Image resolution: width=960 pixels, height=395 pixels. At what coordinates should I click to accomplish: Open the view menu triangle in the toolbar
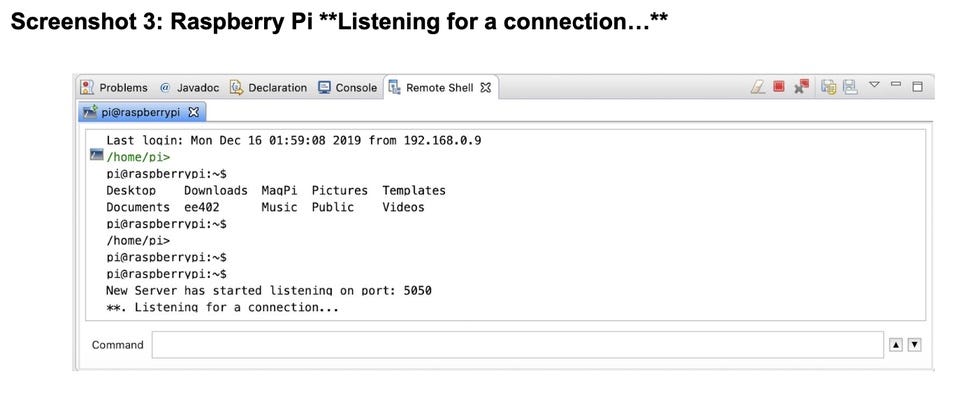coord(874,85)
